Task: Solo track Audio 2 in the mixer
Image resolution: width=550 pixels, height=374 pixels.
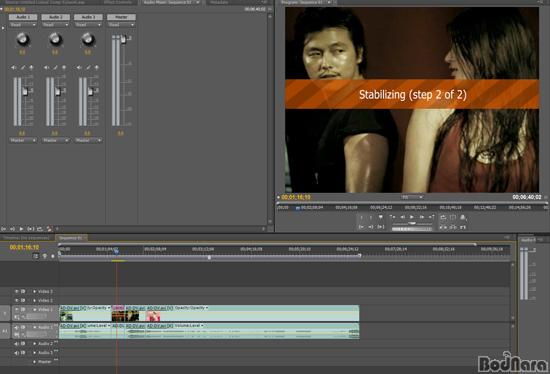Action: (55, 67)
